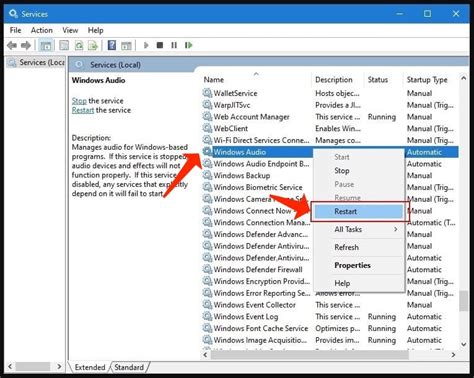Sort by the Startup Type column header

[x=430, y=80]
